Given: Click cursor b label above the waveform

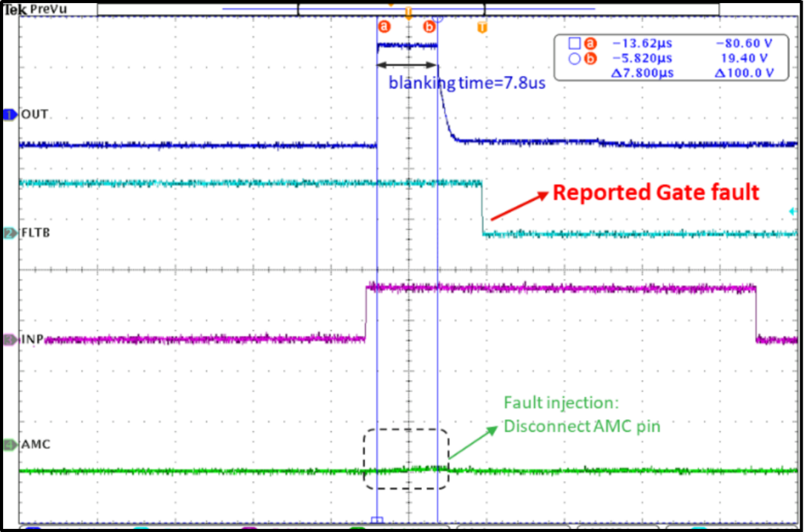Looking at the screenshot, I should 430,26.
